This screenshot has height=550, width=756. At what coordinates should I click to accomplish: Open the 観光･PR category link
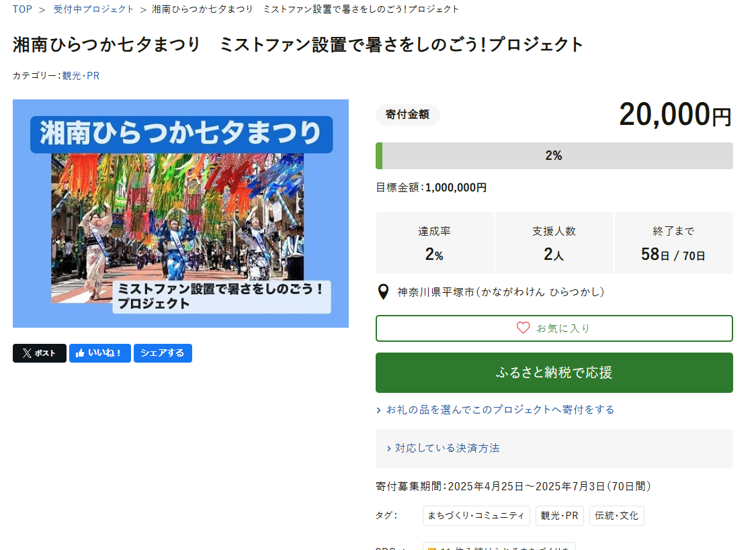click(81, 76)
